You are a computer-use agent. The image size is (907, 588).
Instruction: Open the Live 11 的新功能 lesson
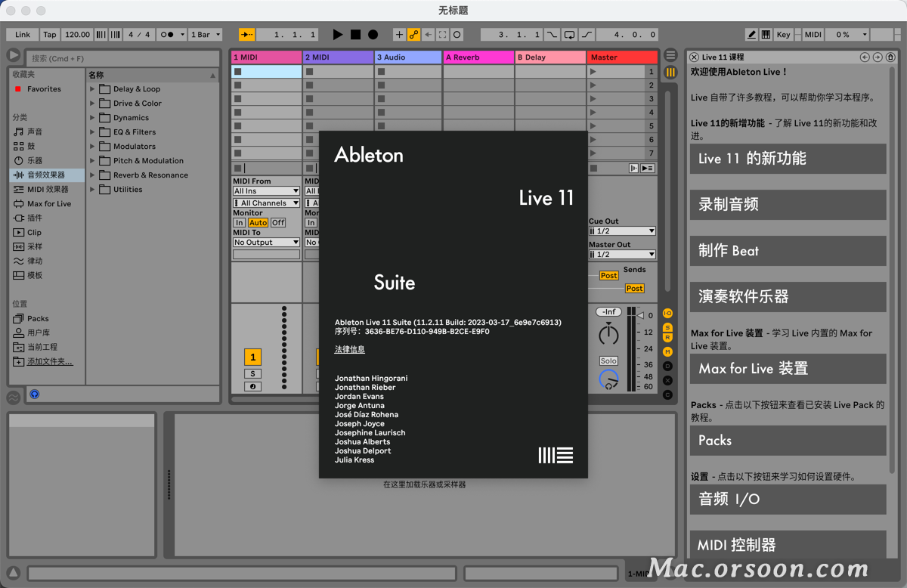788,159
